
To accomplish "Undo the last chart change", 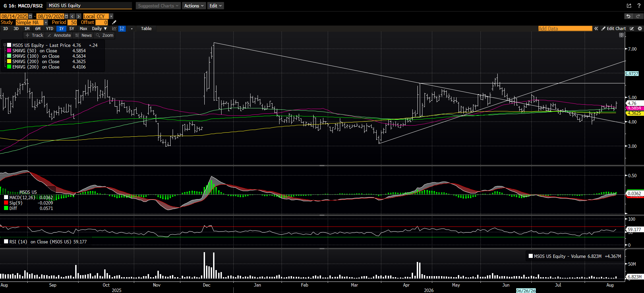I will pyautogui.click(x=628, y=16).
